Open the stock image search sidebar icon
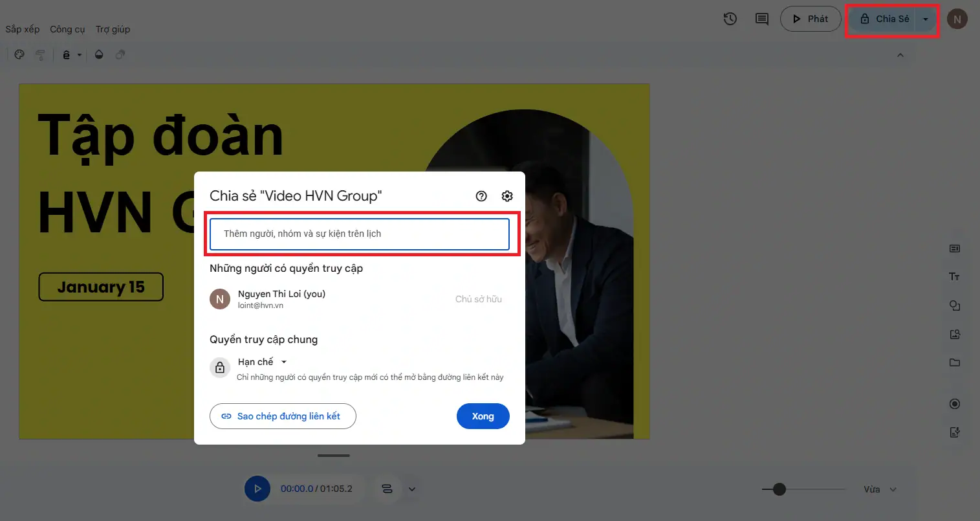This screenshot has height=521, width=980. click(x=954, y=334)
